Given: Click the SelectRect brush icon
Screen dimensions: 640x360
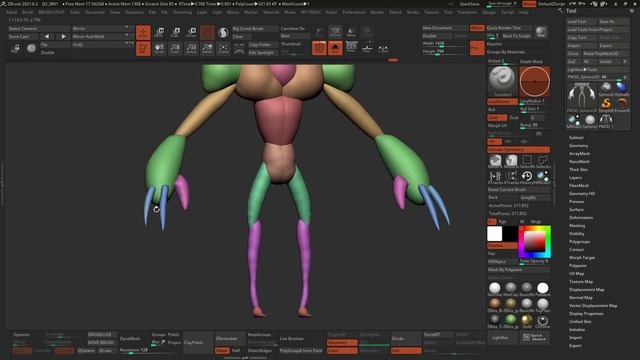Looking at the screenshot, I should pyautogui.click(x=527, y=161).
